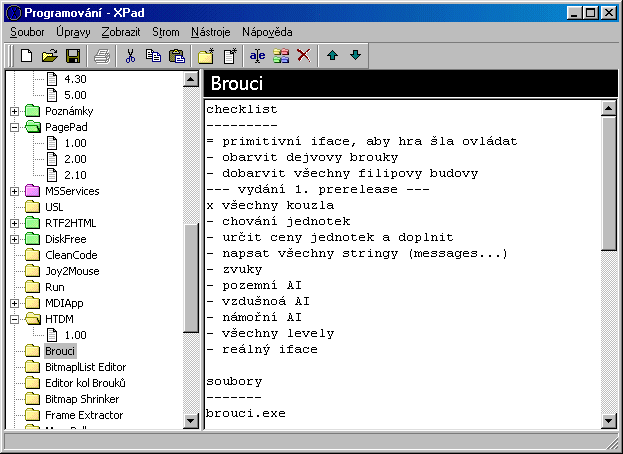Screen dimensions: 623x454
Task: Click the open HTDM folder icon
Action: coord(33,319)
